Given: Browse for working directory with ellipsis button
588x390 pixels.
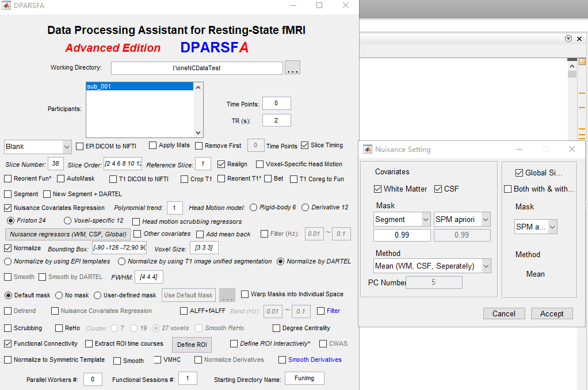Looking at the screenshot, I should pos(292,68).
